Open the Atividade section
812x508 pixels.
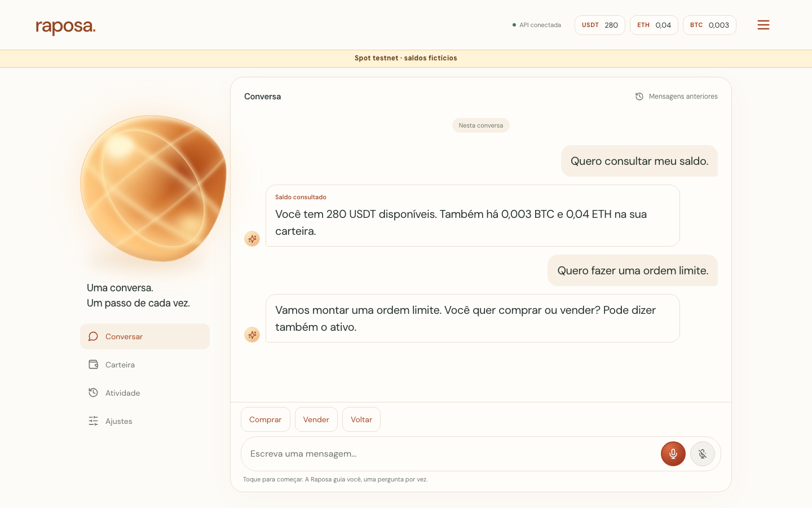[x=145, y=393]
